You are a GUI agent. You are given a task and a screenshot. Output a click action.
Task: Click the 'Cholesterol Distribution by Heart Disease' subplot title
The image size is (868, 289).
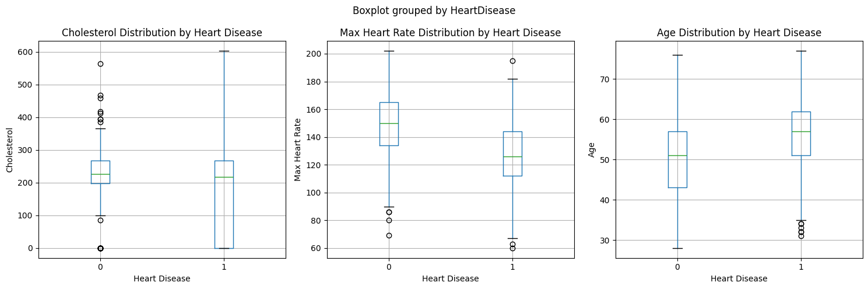pos(162,33)
